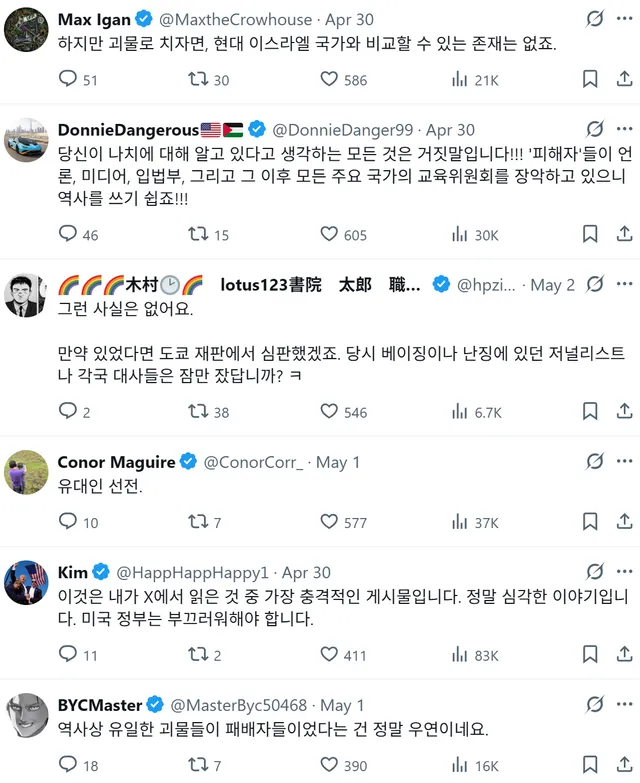
Task: Reply to Max Igan's post
Action: 69,79
